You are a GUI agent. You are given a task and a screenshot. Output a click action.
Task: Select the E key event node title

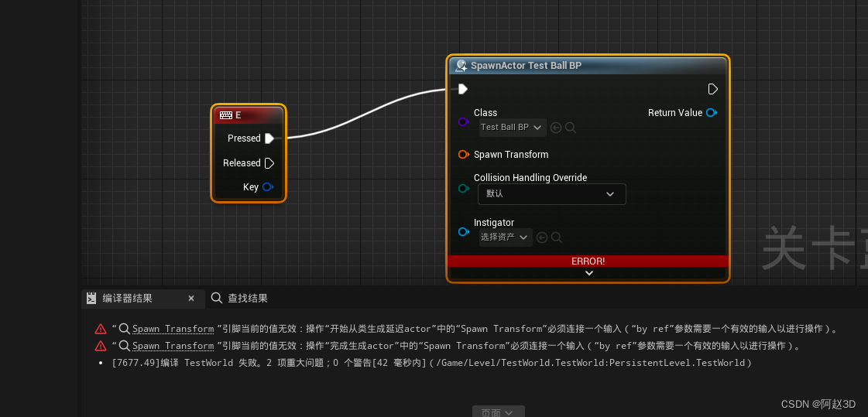point(238,115)
